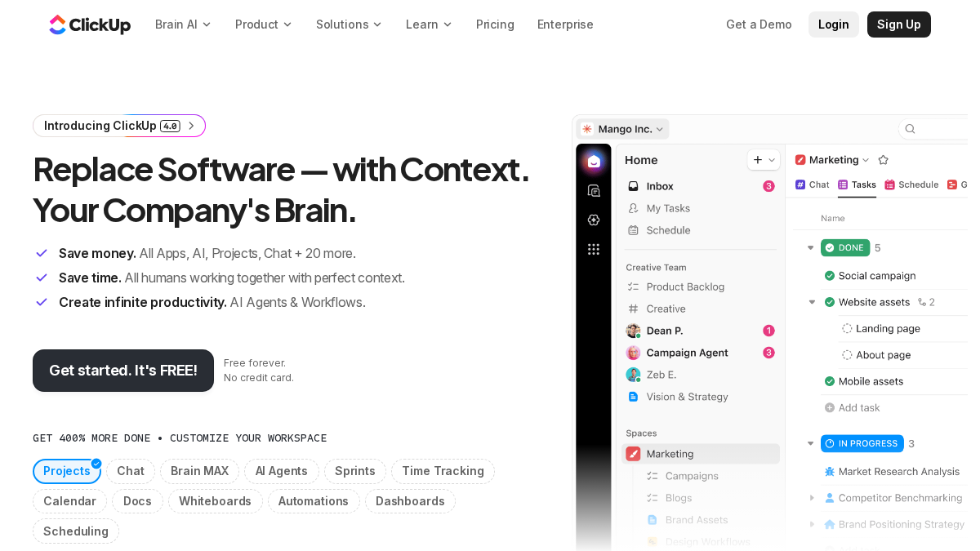The image size is (980, 551).
Task: Select the AI Agents feature chip
Action: [x=282, y=471]
